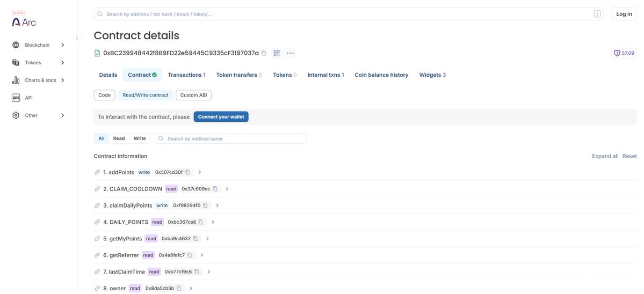Focus the Search by method name field

click(231, 138)
